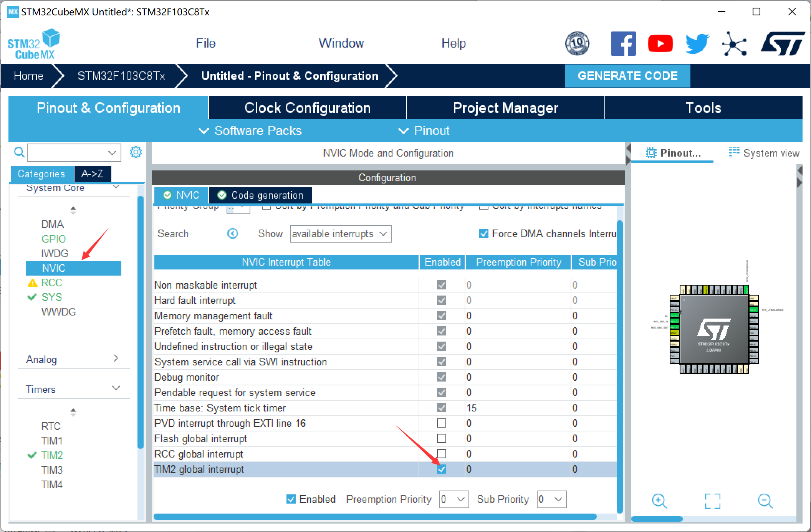
Task: Enable the PVD interrupt through EXTI line 16
Action: (x=442, y=423)
